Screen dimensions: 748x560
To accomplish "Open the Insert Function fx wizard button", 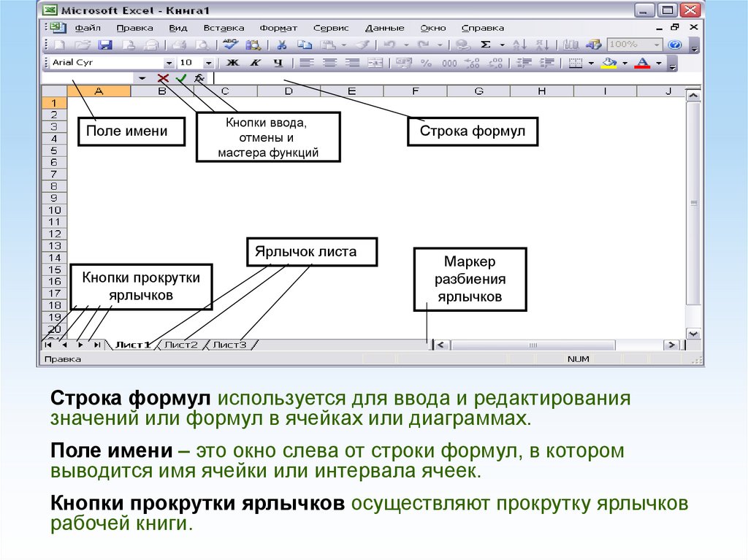I will (199, 78).
